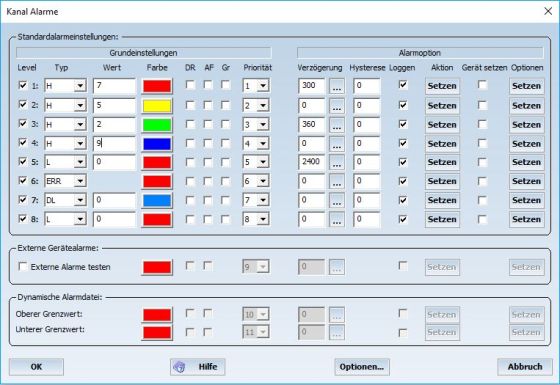
Task: Check DR checkbox in level 1 row
Action: [190, 85]
